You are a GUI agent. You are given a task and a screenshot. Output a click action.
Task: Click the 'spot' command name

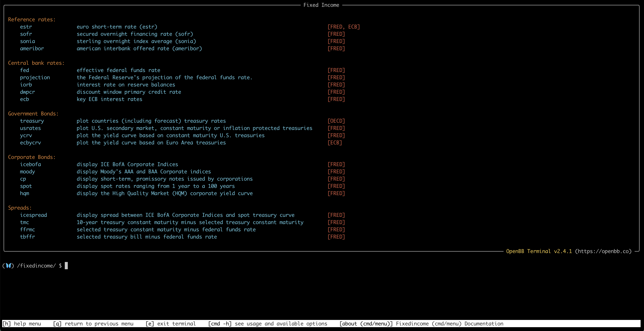click(x=26, y=186)
